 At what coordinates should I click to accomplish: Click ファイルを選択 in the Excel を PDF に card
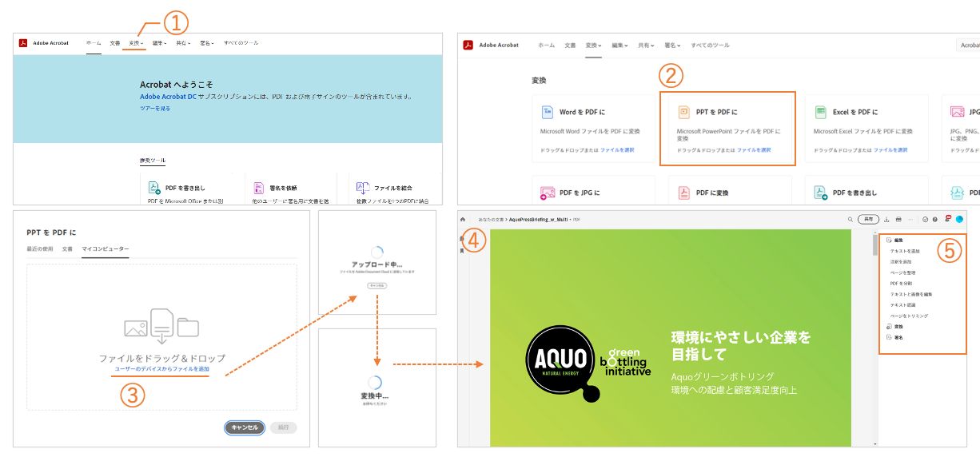tap(890, 150)
